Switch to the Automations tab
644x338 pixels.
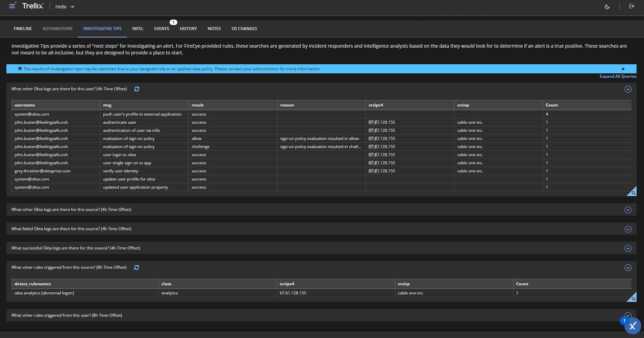[x=57, y=29]
